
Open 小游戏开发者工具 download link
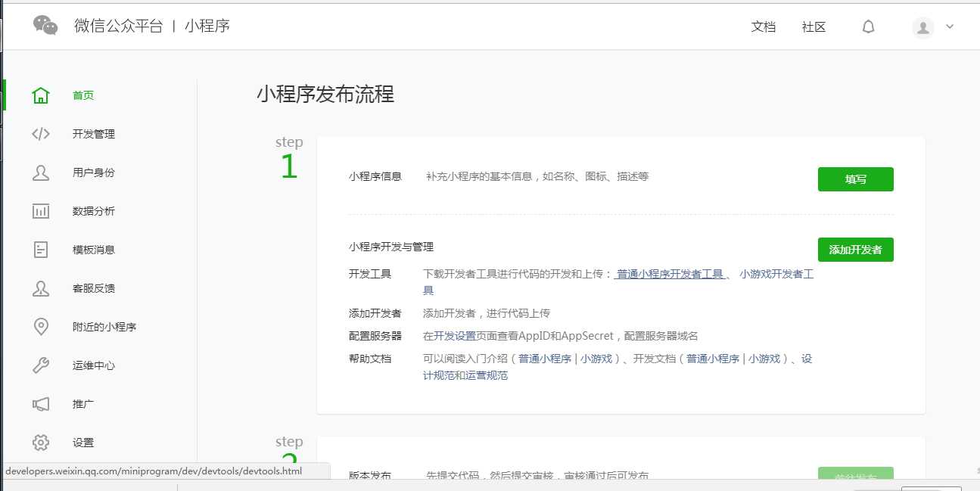[x=776, y=274]
